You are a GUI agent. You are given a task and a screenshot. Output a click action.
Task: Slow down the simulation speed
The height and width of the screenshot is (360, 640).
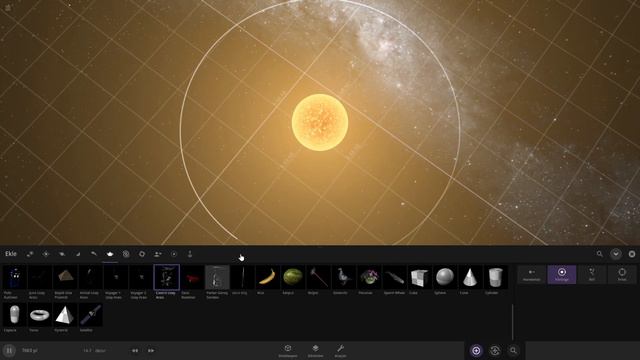[x=135, y=351]
